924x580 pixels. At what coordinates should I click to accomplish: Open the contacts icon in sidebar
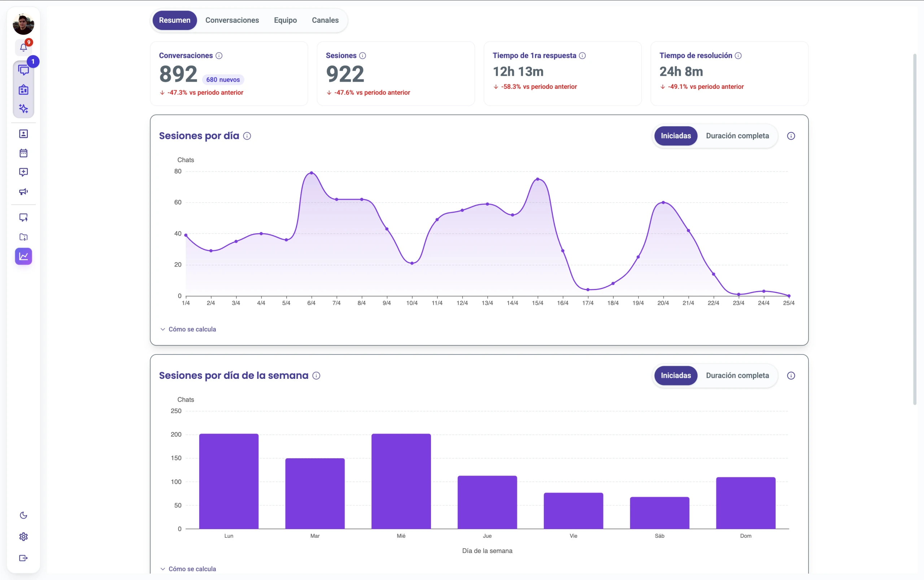23,134
